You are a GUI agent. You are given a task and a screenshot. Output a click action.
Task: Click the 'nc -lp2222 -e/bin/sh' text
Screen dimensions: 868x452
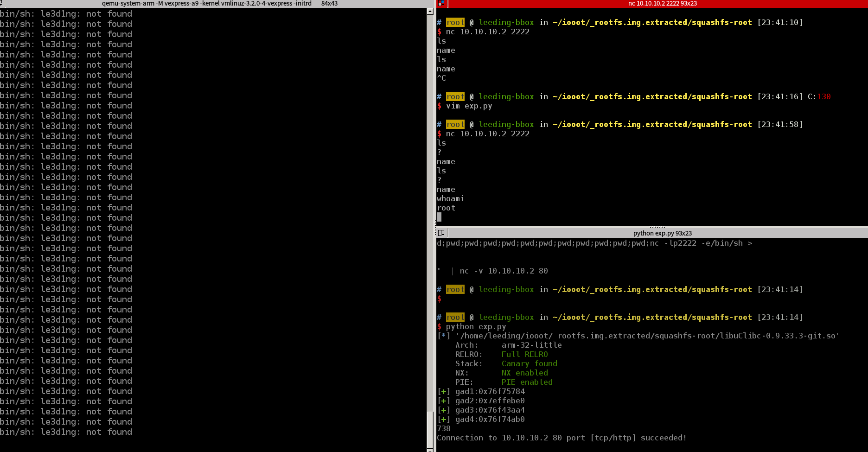[696, 243]
